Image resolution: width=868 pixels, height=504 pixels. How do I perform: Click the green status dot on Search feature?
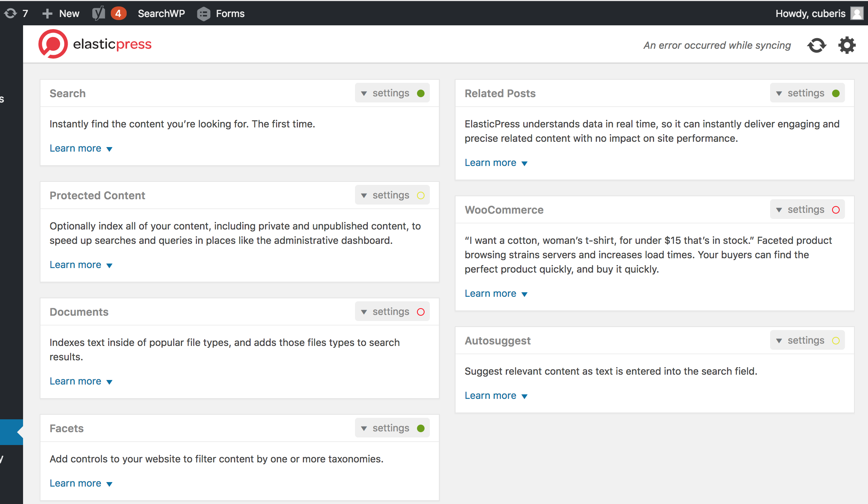point(421,93)
